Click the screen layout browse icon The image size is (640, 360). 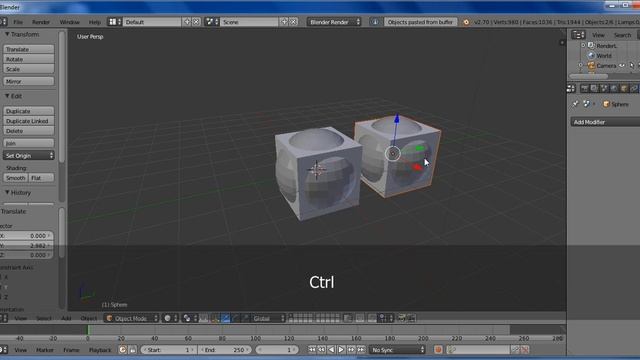point(115,22)
